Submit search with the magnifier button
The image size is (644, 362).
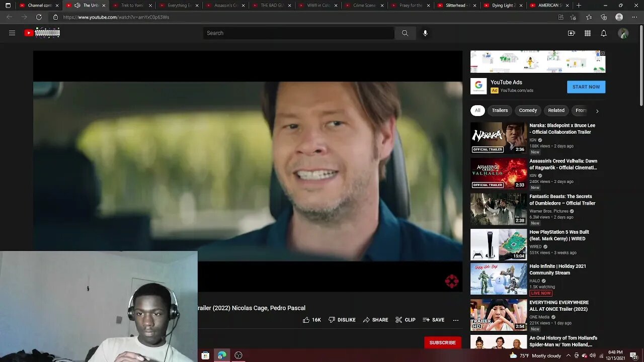point(405,33)
